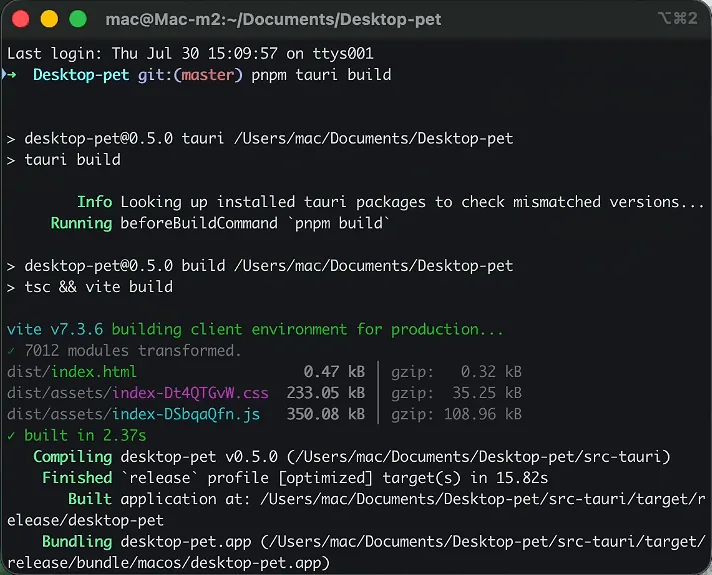Click the 'dist/index.html' file path
This screenshot has height=575, width=712.
point(72,372)
